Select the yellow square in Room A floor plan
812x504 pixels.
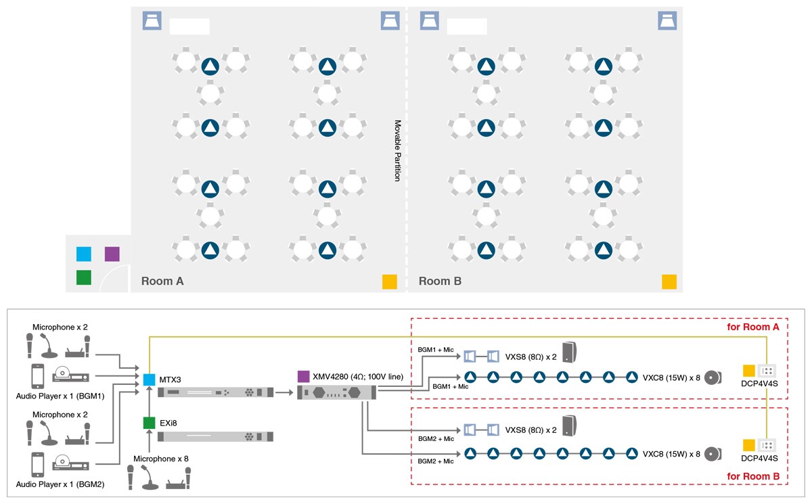(x=389, y=281)
